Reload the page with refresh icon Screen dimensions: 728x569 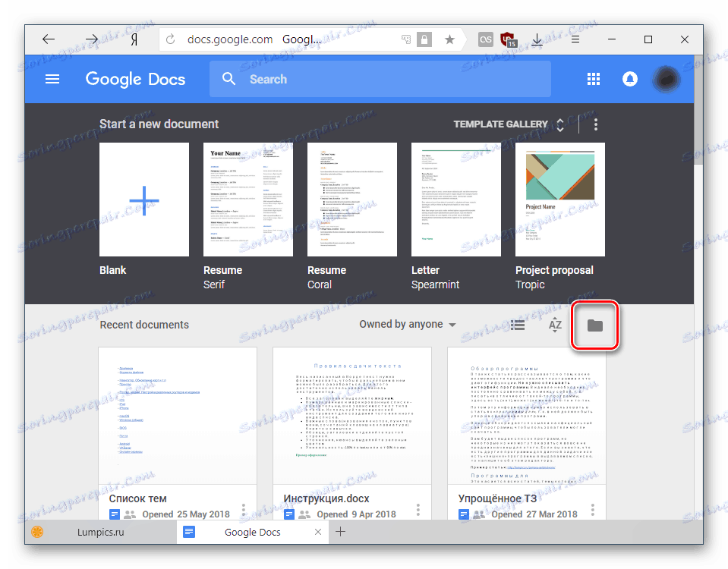pyautogui.click(x=170, y=39)
